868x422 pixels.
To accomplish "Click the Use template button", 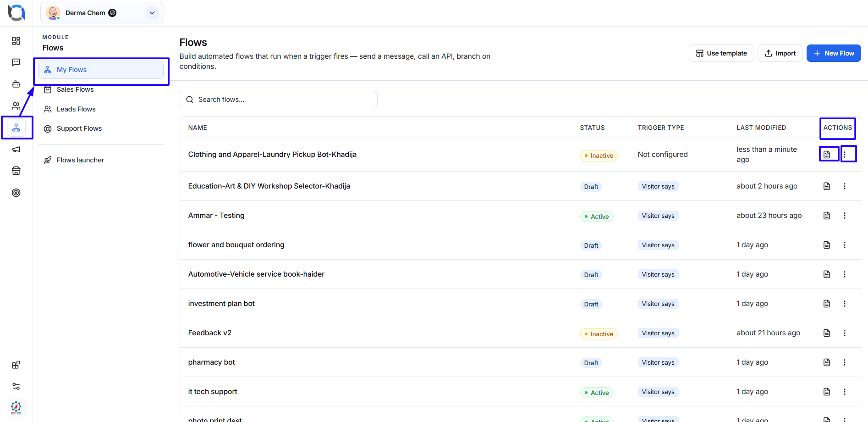I will (721, 53).
